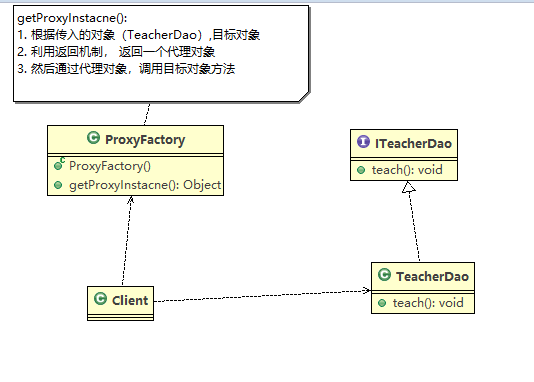Select dashed note connector above ProxyFactory
This screenshot has width=534, height=382.
coord(147,114)
